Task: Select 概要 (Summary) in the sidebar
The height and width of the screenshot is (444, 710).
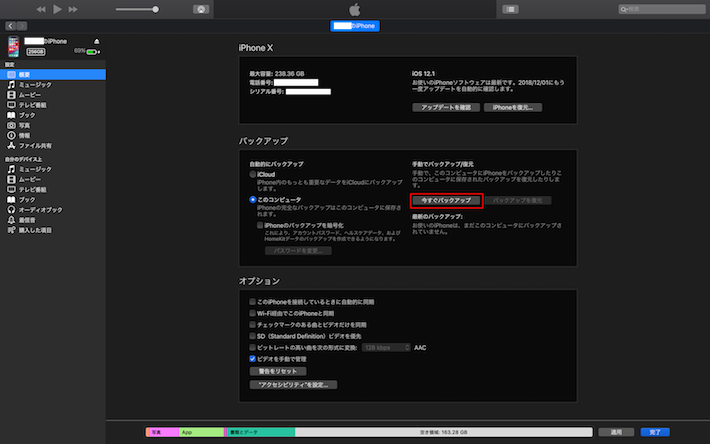Action: pos(53,75)
